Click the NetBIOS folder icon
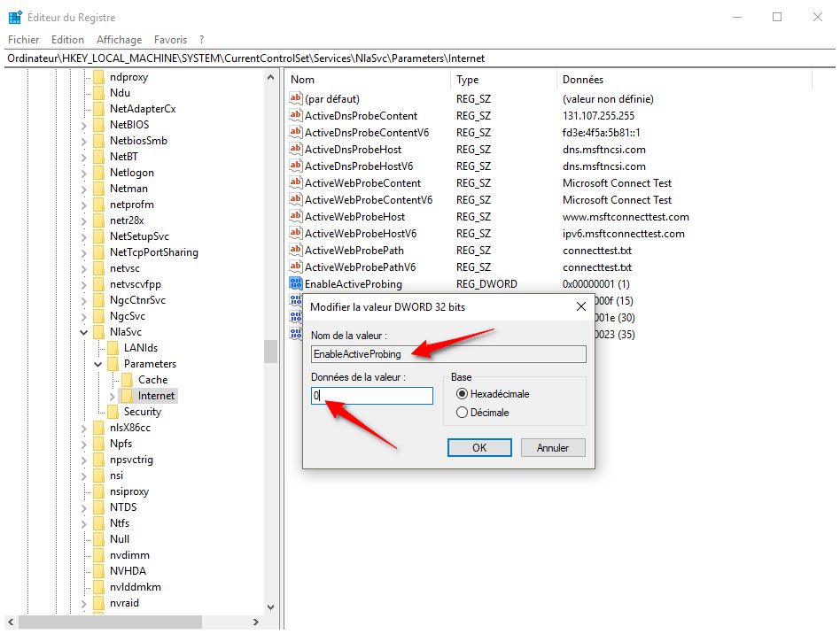 (98, 125)
